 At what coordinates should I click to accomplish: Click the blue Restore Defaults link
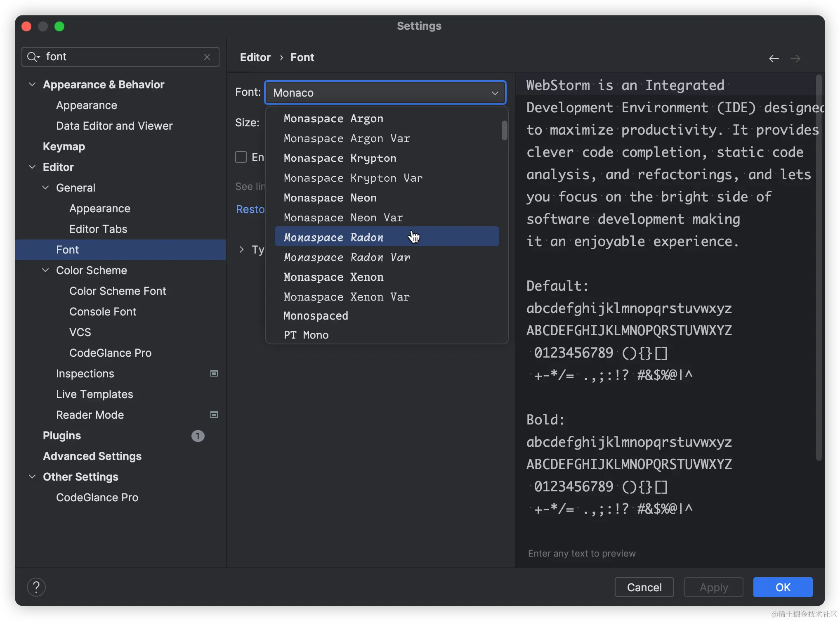point(250,209)
